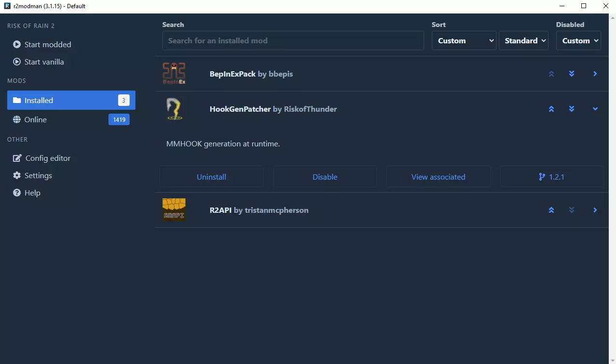The image size is (616, 364).
Task: Click the BepInExPack mod logo
Action: pyautogui.click(x=174, y=74)
